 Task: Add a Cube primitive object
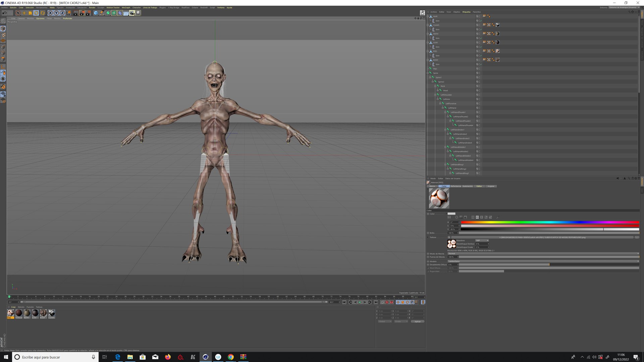[x=96, y=13]
